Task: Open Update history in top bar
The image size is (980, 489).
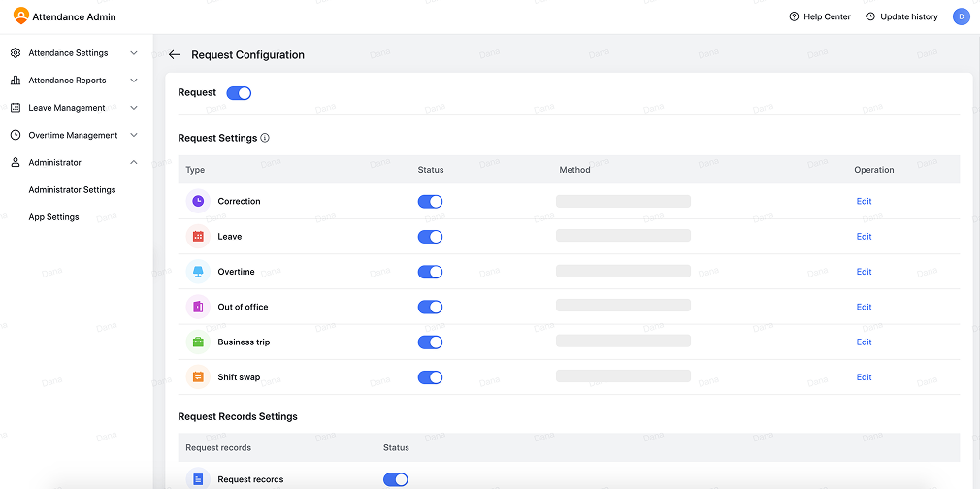Action: coord(901,16)
